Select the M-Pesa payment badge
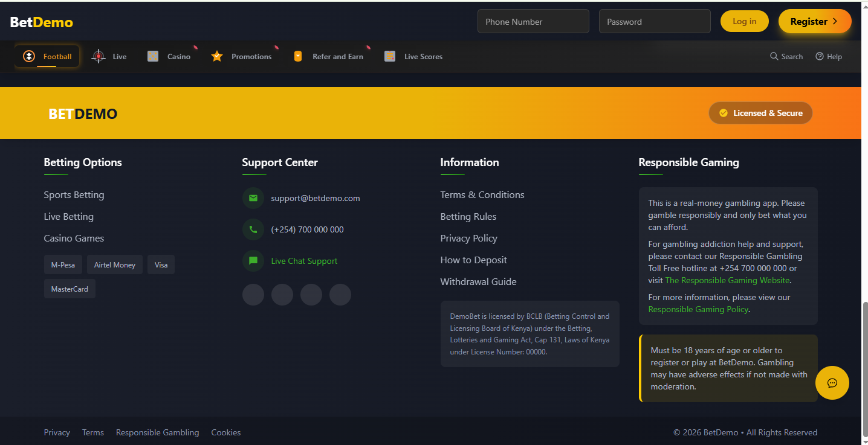This screenshot has width=868, height=445. click(x=63, y=264)
